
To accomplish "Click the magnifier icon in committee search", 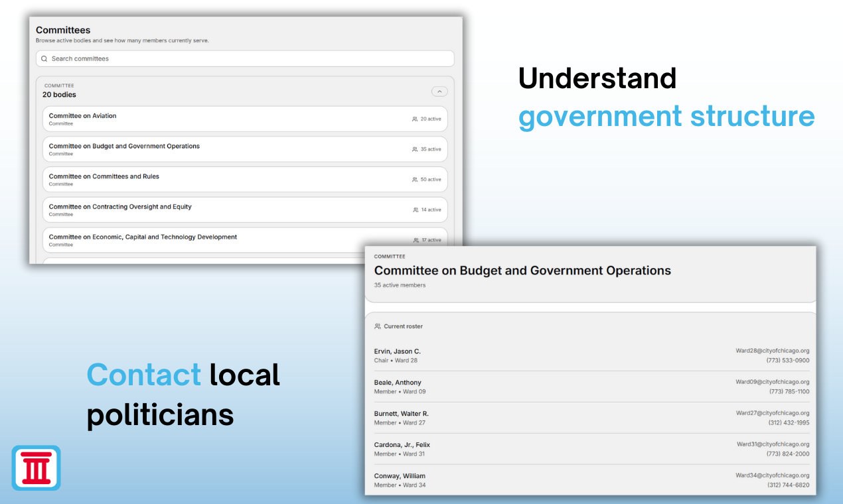I will [44, 59].
